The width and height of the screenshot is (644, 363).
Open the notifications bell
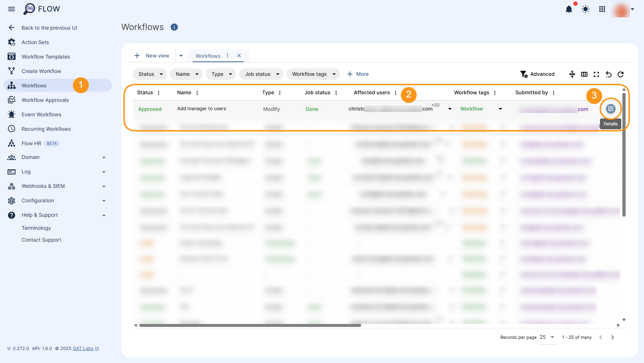tap(569, 9)
